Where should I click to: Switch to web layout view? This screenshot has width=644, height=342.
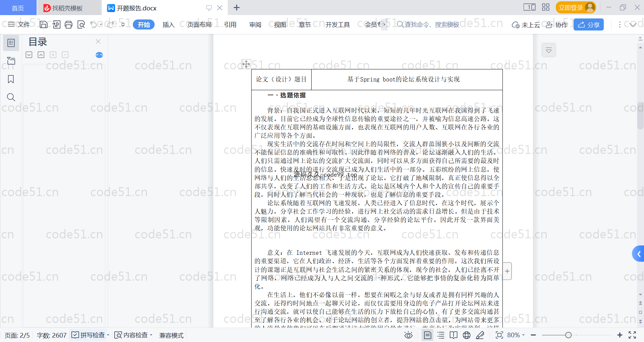pyautogui.click(x=467, y=335)
